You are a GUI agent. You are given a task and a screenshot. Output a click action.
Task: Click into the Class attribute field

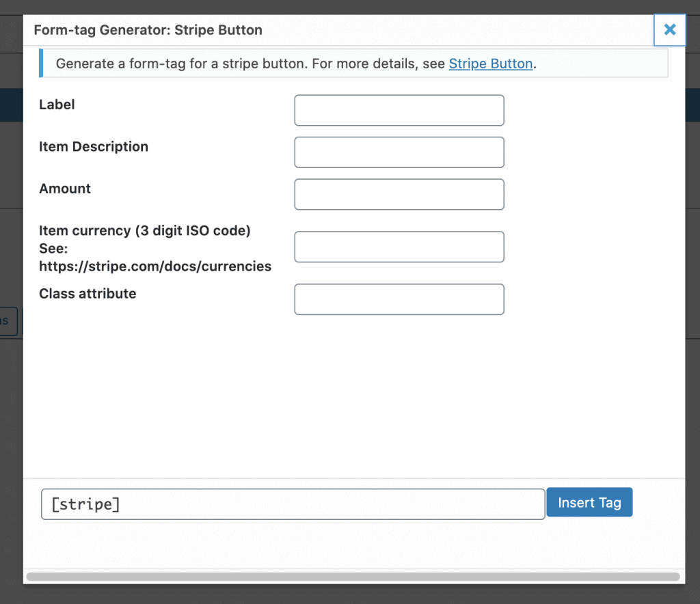pos(399,300)
